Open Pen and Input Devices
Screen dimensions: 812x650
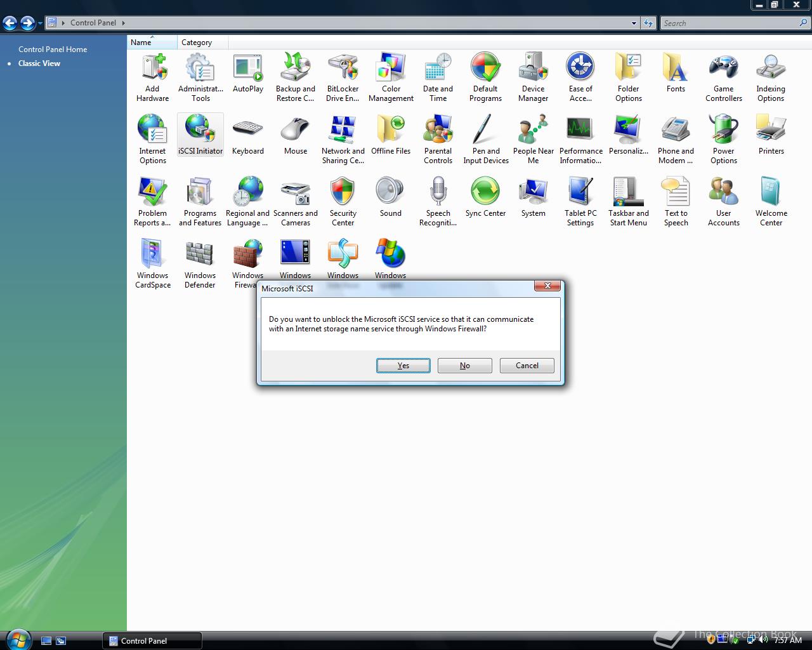click(x=485, y=139)
